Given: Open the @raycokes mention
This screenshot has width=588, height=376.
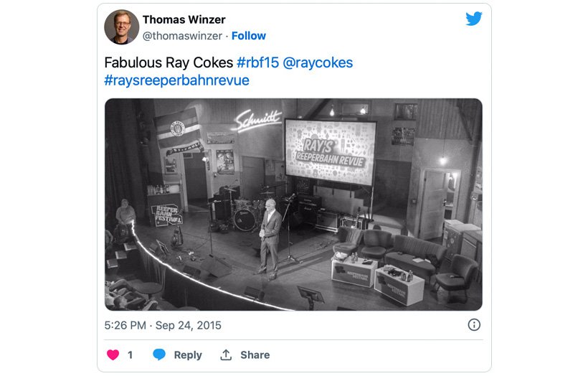Looking at the screenshot, I should click(318, 62).
